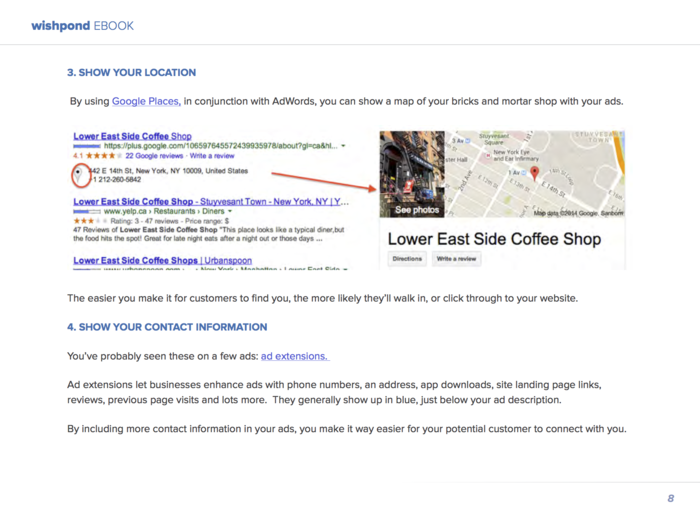
Task: Open the See photos thumbnail
Action: [411, 174]
